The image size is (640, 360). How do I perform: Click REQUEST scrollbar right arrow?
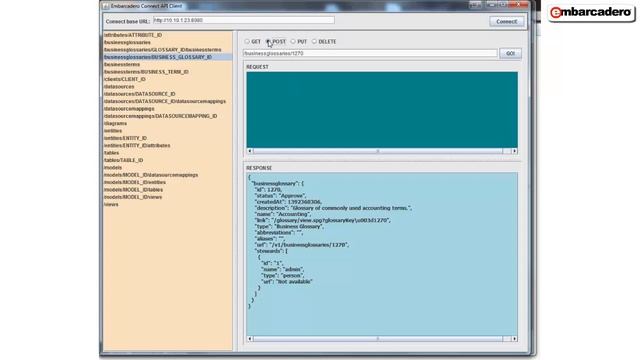tap(514, 151)
